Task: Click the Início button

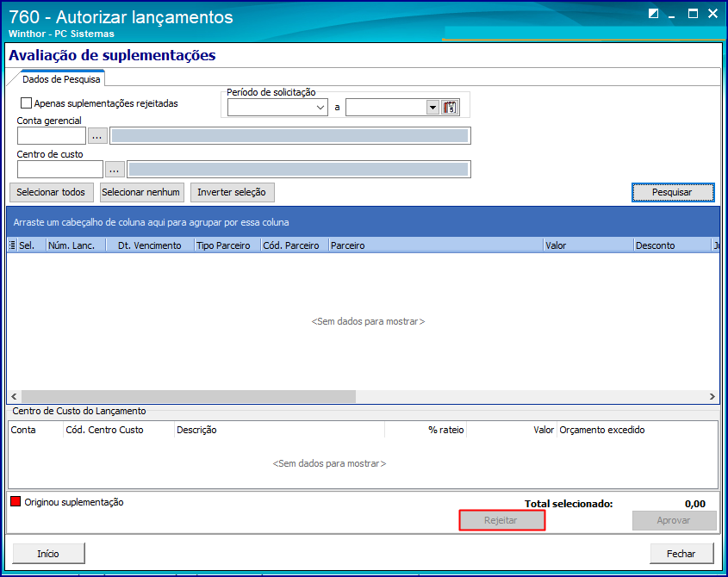Action: 49,554
